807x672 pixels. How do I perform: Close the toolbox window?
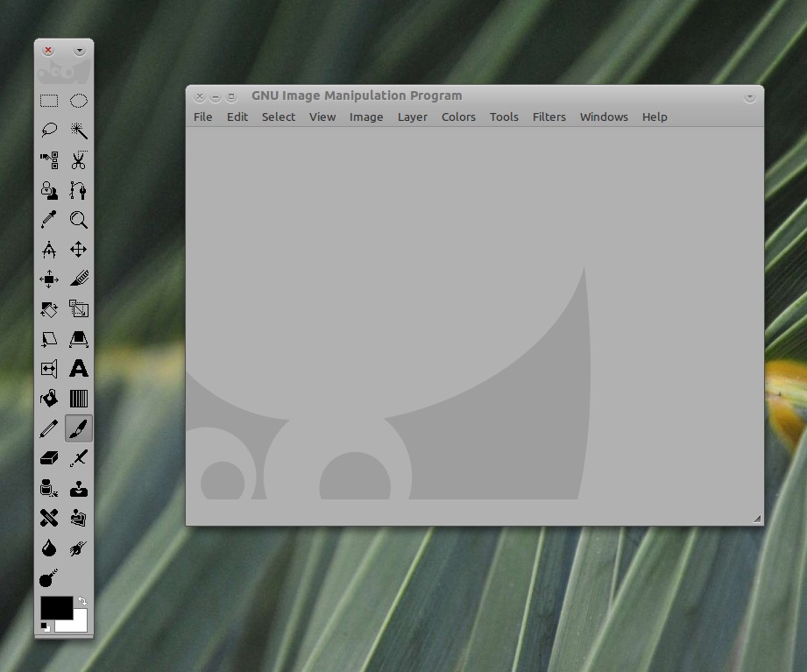click(x=48, y=50)
